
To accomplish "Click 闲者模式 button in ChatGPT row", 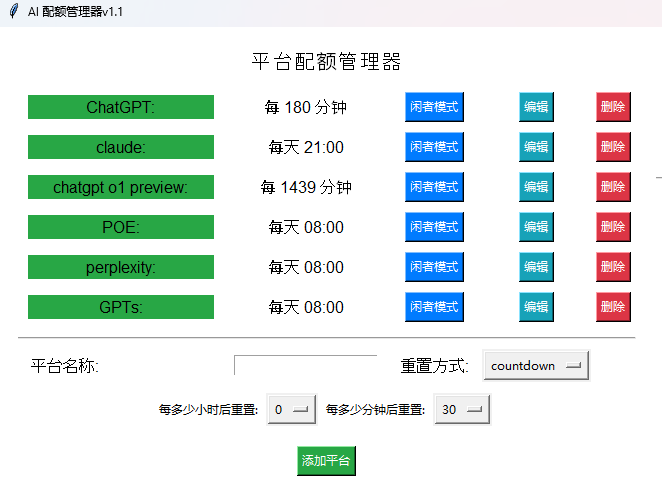I will pyautogui.click(x=434, y=107).
